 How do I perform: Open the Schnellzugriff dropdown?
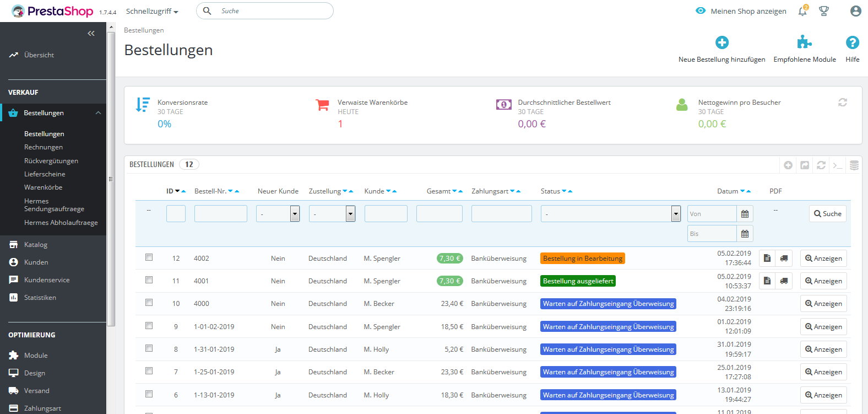(x=152, y=11)
